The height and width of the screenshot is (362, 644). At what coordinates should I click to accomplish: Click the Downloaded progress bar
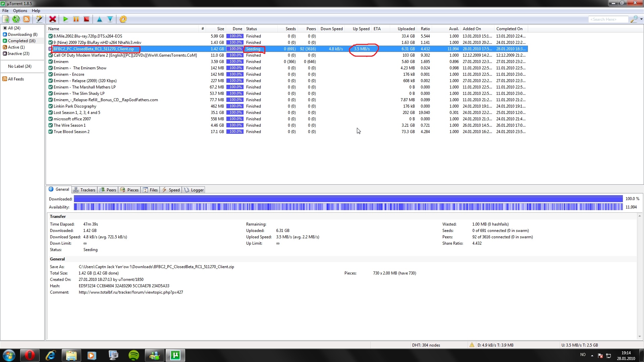(x=348, y=199)
